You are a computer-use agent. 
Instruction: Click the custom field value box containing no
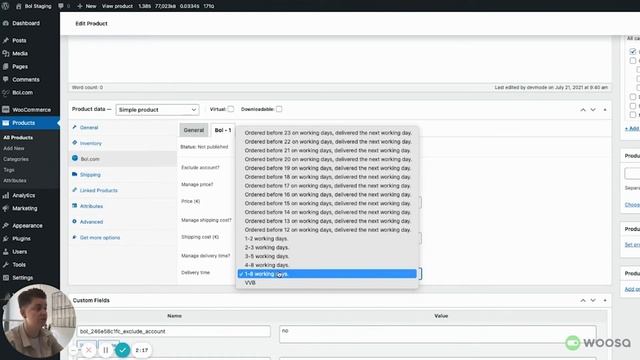click(438, 334)
